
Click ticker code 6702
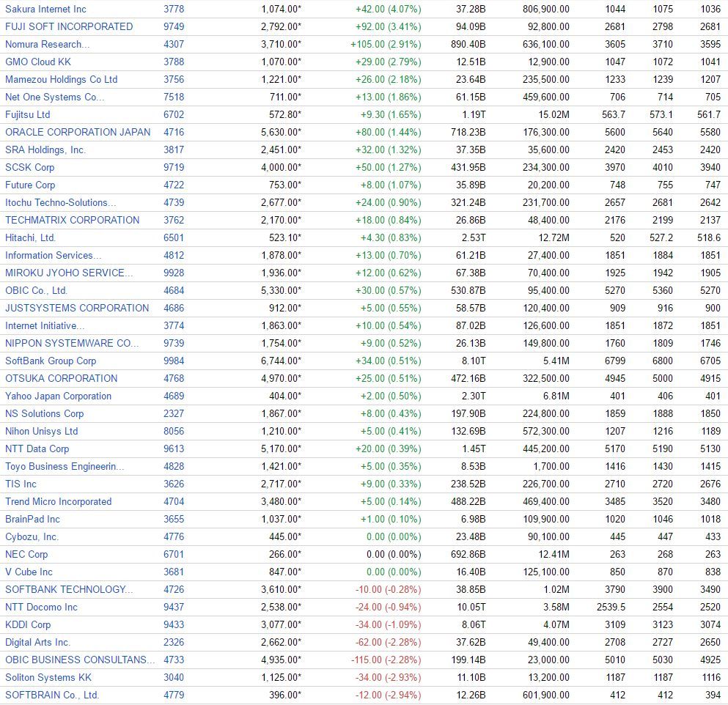point(174,114)
